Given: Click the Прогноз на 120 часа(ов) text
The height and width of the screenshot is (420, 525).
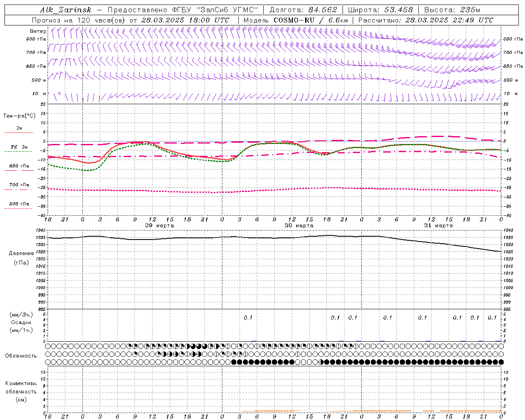Looking at the screenshot, I should pos(79,20).
